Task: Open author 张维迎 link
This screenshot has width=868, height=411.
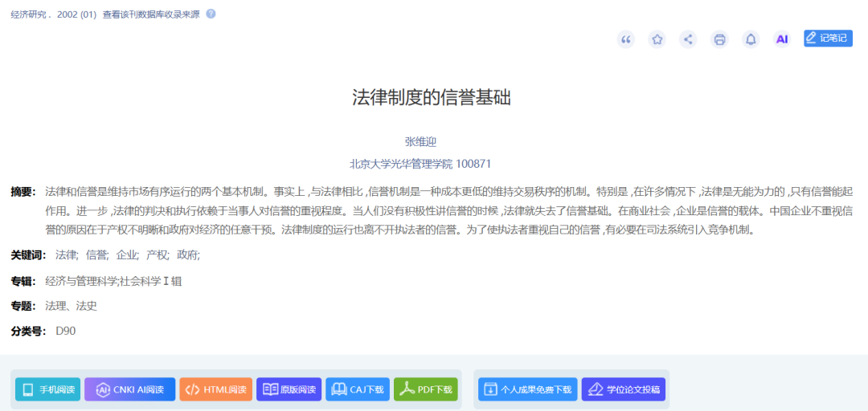Action: click(420, 141)
